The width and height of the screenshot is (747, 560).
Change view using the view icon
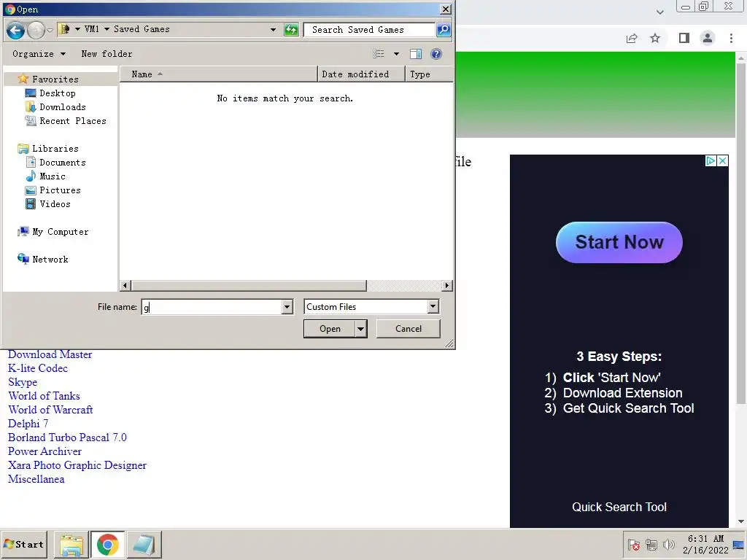(x=379, y=54)
